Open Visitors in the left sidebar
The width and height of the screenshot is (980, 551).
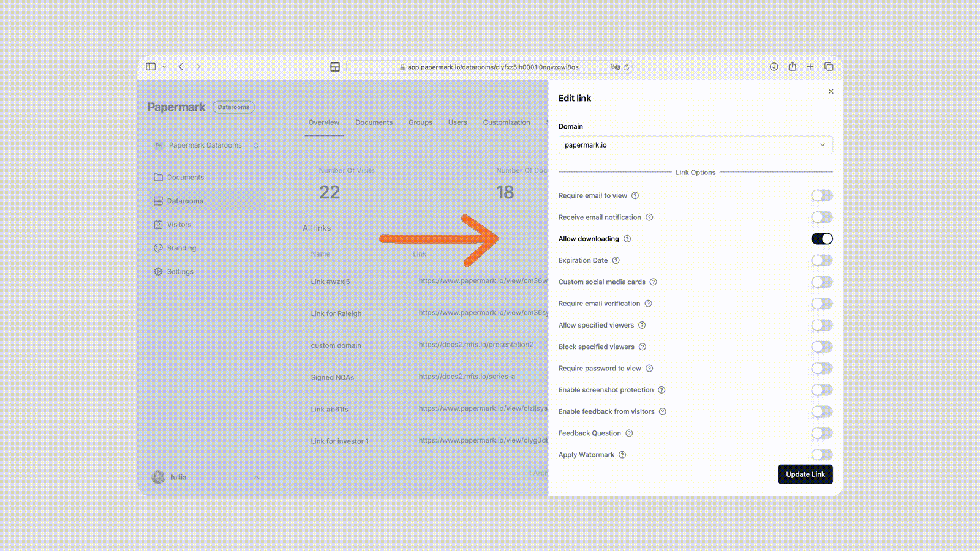[x=206, y=225]
